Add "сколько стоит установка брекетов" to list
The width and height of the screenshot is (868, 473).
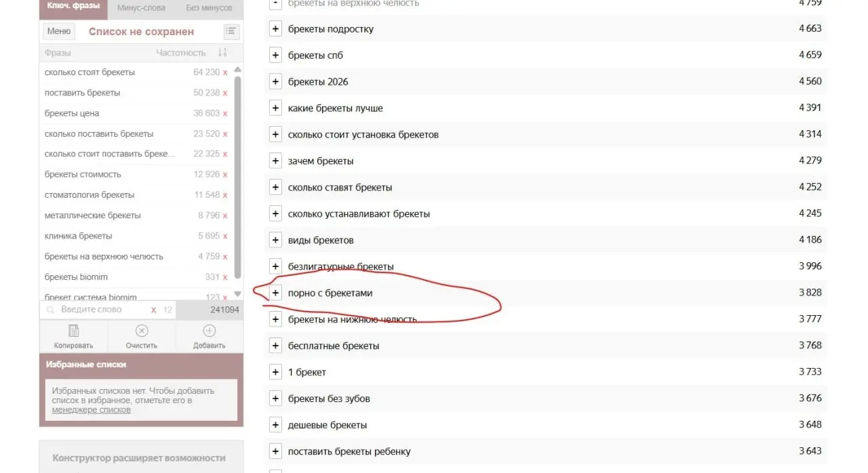click(x=275, y=135)
